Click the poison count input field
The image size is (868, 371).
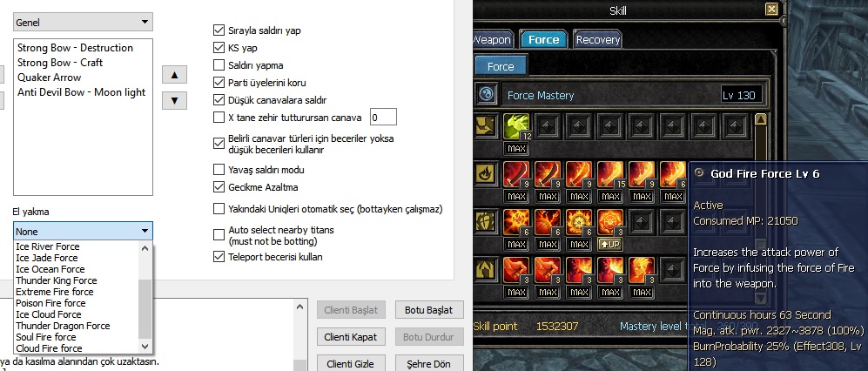coord(383,117)
